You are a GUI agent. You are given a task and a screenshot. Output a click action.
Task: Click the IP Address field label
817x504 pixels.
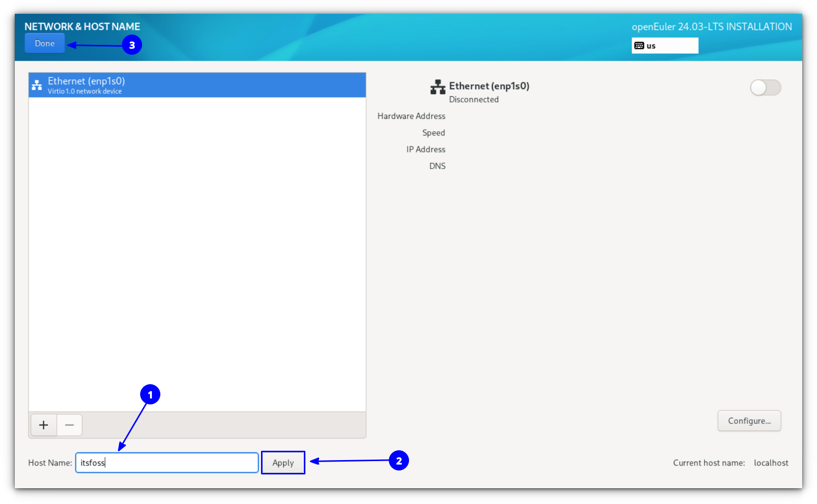click(x=425, y=149)
